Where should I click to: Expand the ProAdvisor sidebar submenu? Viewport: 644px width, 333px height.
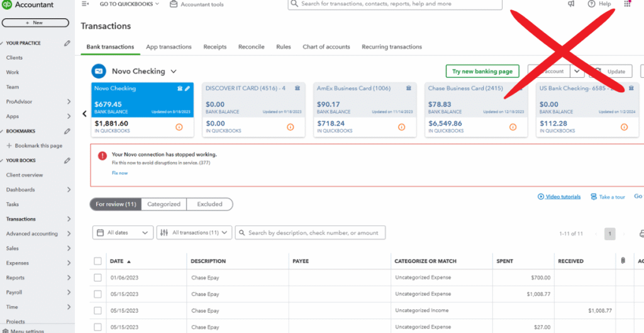point(69,102)
